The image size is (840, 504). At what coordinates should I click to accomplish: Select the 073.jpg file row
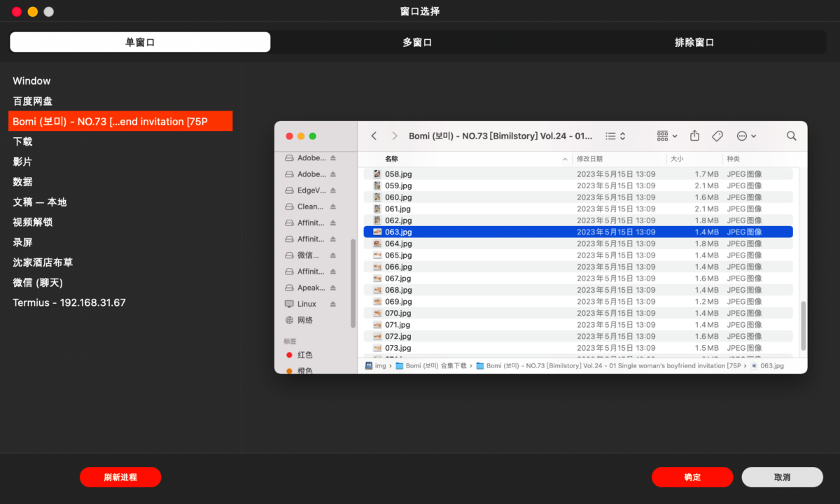[578, 348]
